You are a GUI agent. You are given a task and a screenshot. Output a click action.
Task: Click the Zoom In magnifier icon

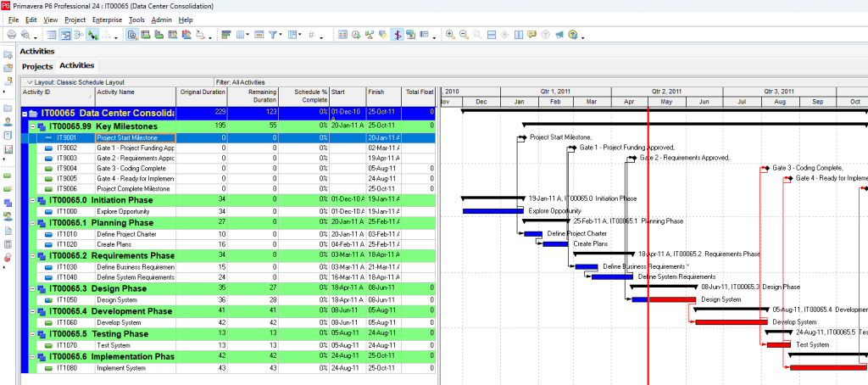tap(450, 35)
